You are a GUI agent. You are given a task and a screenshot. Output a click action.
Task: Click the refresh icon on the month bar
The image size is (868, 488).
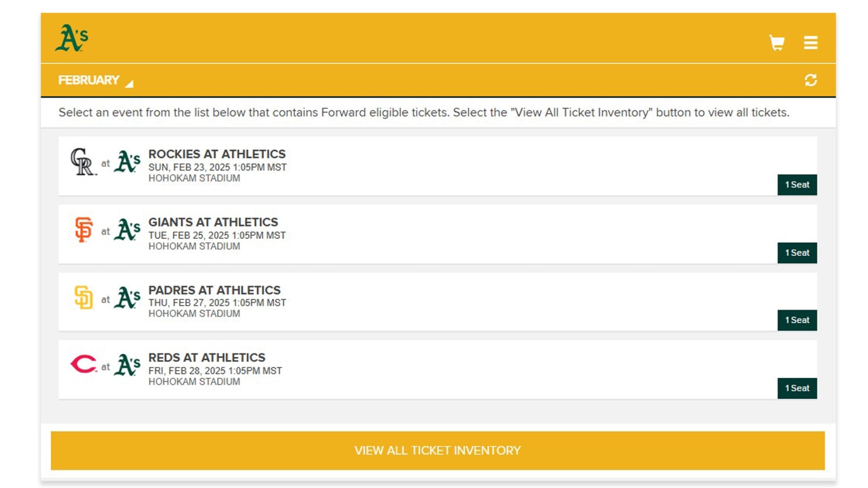[811, 80]
